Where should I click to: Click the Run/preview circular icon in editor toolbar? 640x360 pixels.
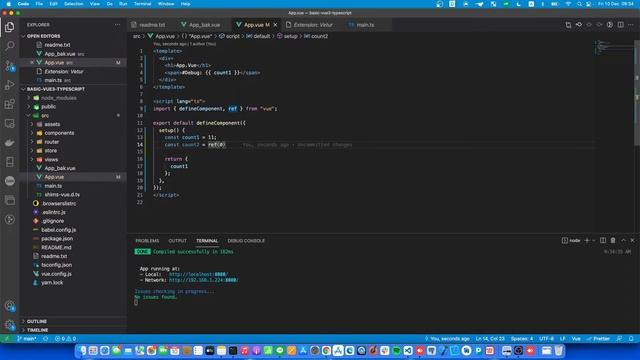[610, 25]
